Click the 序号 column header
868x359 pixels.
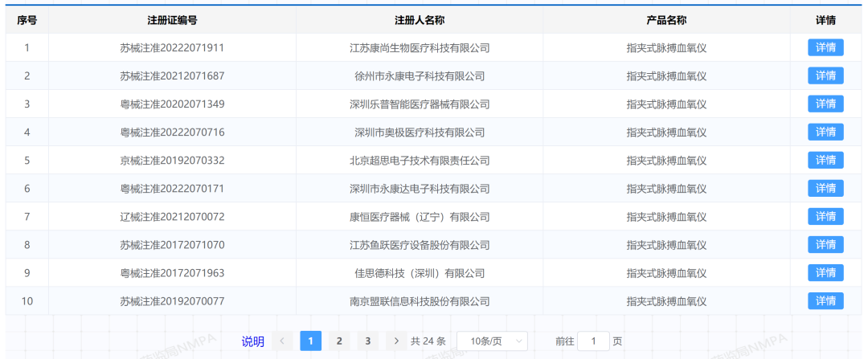tap(27, 20)
